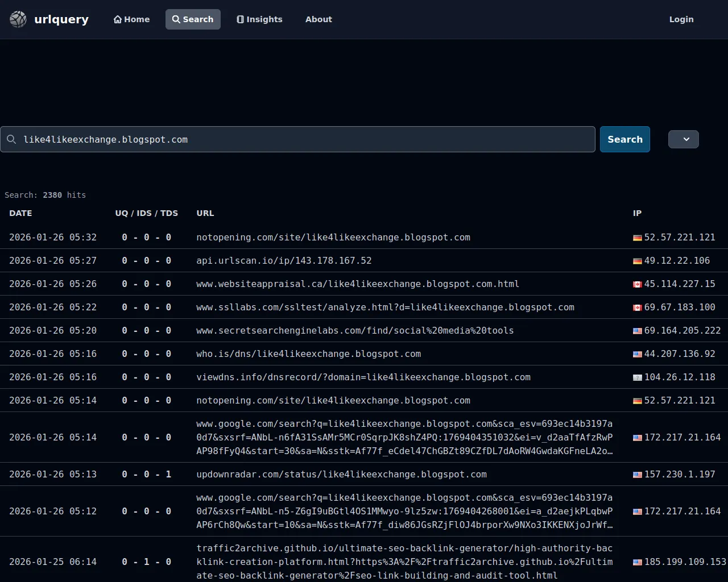Click German flag beside 52.57.221.121 top row

coord(638,238)
